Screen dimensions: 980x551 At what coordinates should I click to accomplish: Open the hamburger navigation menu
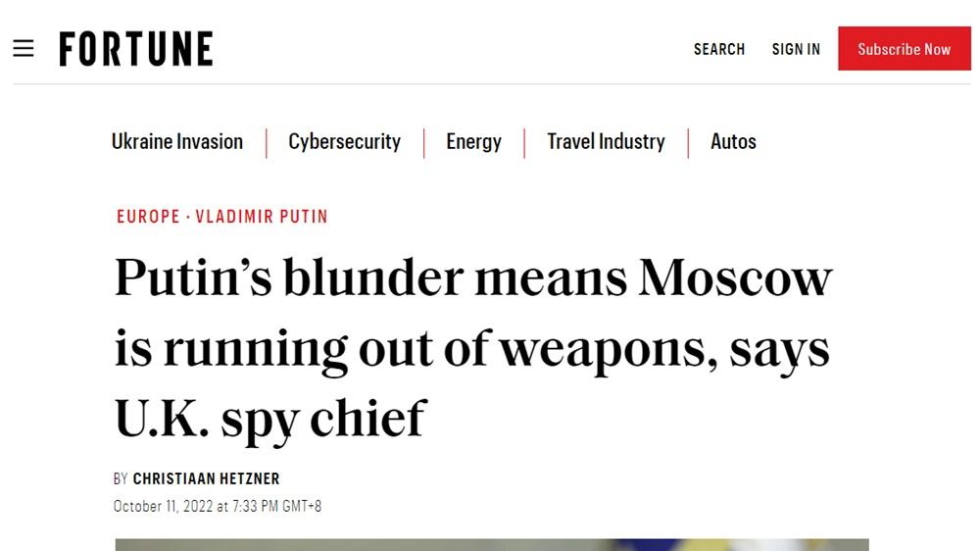pos(24,49)
